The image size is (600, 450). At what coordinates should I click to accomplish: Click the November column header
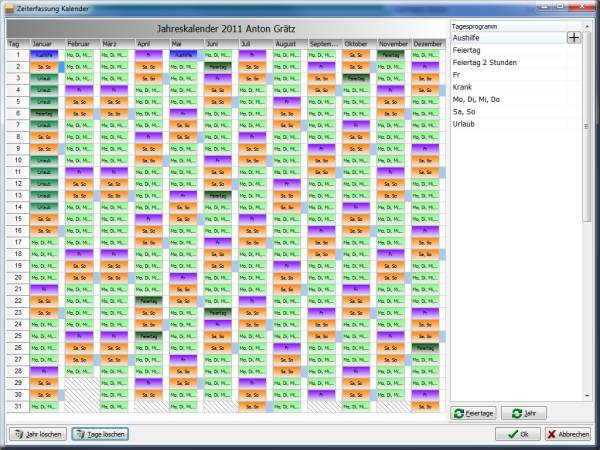[x=395, y=44]
